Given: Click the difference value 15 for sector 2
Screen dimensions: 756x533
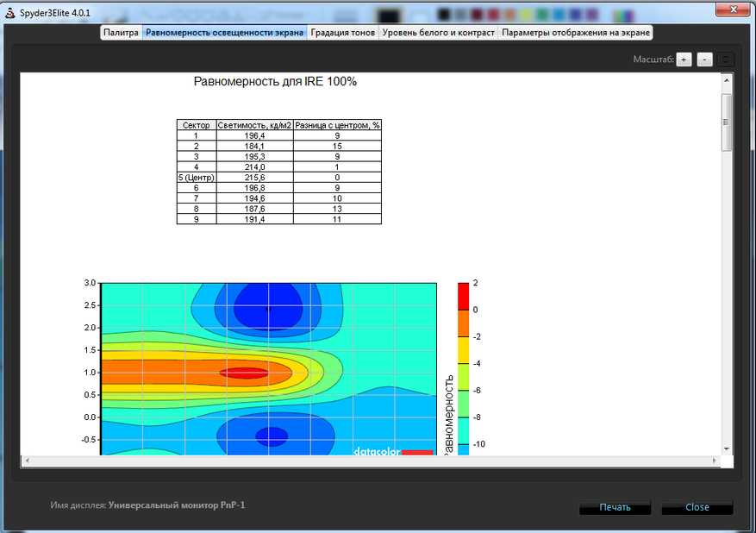Looking at the screenshot, I should [x=337, y=146].
